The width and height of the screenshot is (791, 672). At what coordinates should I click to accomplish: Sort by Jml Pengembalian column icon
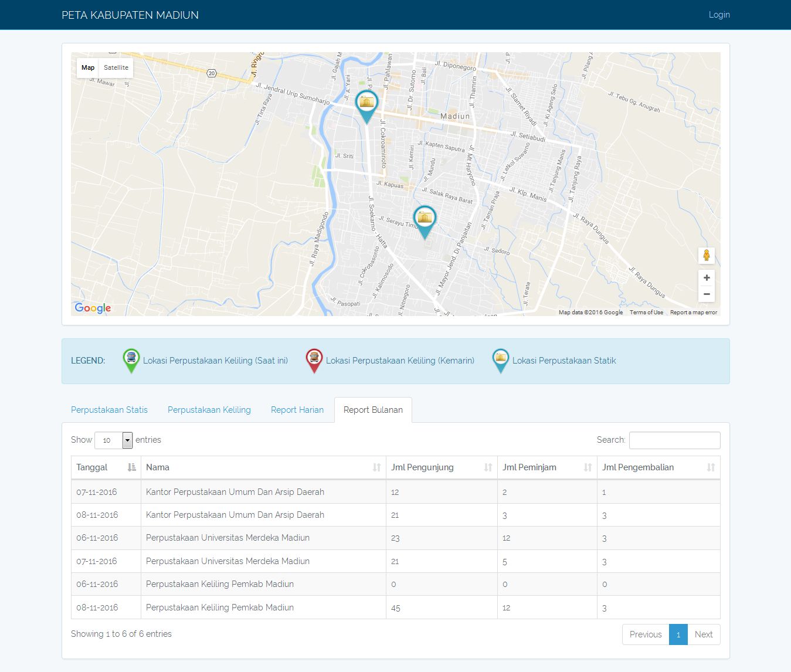pos(711,467)
